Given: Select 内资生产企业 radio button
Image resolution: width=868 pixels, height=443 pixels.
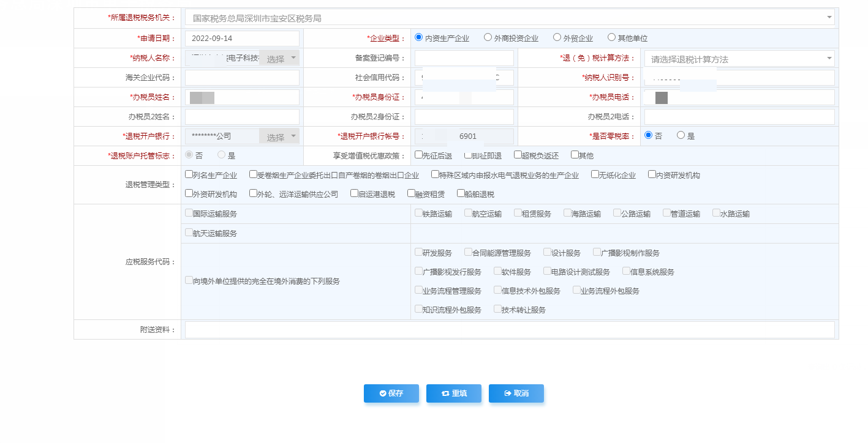Looking at the screenshot, I should point(419,37).
